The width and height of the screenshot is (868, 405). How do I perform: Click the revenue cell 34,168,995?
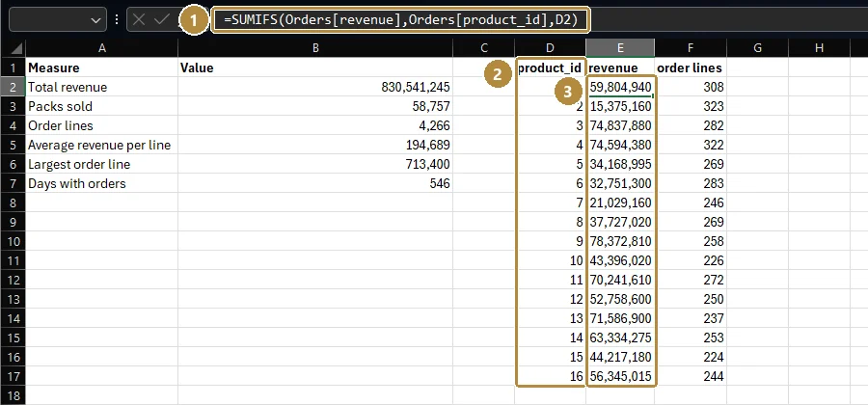point(620,164)
